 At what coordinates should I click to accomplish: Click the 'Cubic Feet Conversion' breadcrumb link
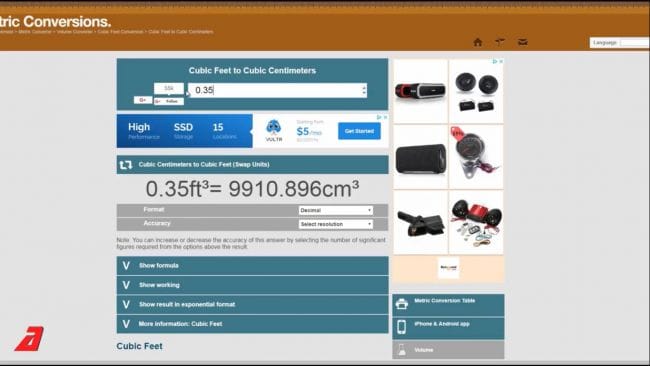[x=120, y=32]
